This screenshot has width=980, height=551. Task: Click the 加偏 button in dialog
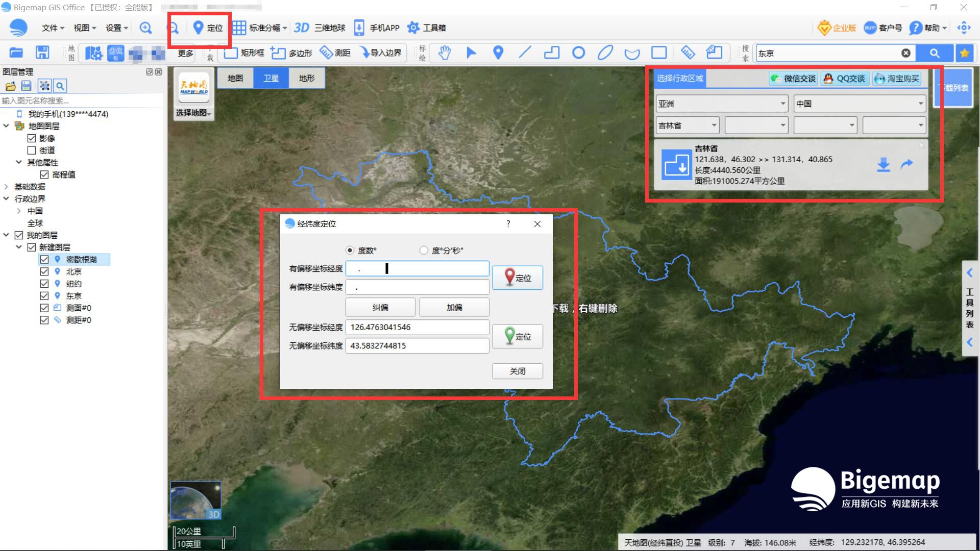pyautogui.click(x=454, y=308)
